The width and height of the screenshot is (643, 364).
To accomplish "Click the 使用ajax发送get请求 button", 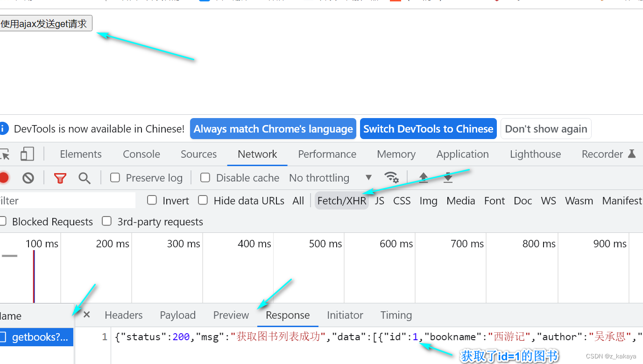I will [x=45, y=23].
